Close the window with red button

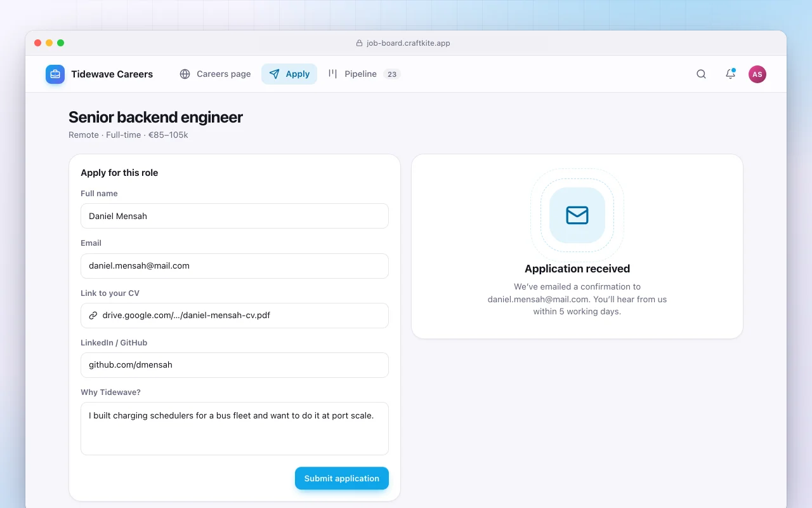pos(38,43)
